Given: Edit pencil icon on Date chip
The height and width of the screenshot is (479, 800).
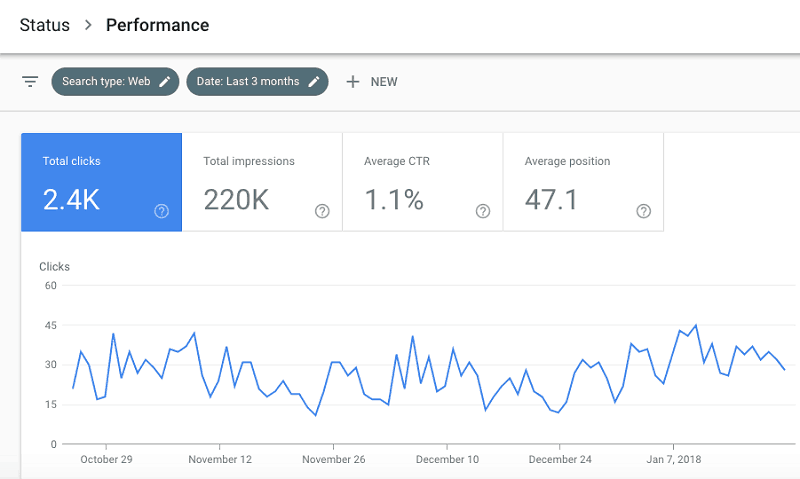Looking at the screenshot, I should [314, 82].
